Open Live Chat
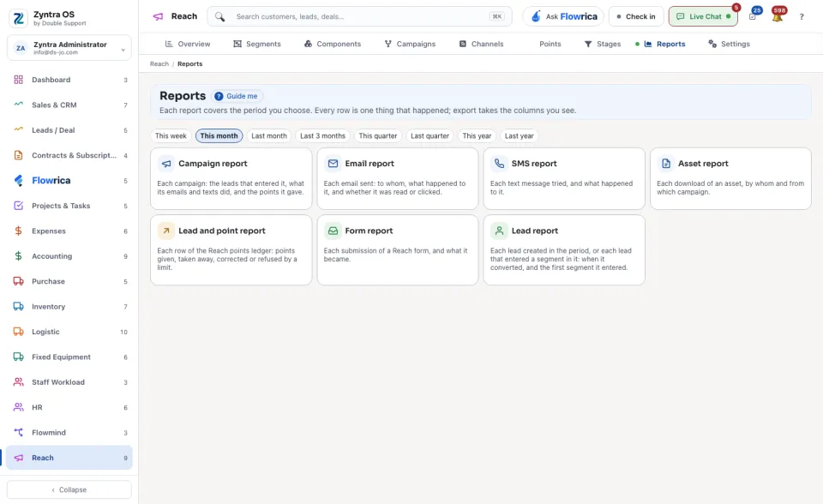 [x=703, y=17]
